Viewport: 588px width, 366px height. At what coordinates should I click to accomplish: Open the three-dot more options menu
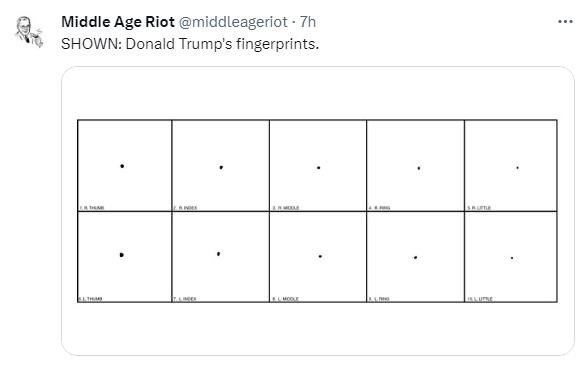tap(565, 22)
